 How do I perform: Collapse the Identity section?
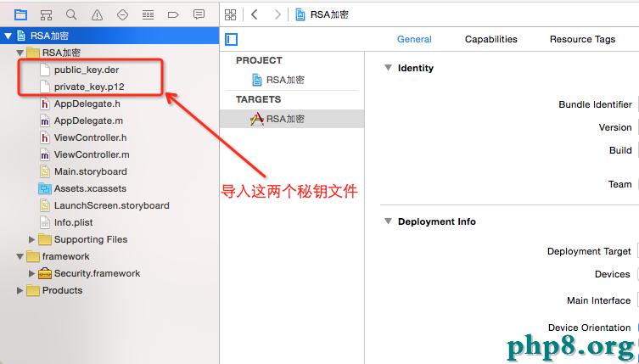[388, 68]
